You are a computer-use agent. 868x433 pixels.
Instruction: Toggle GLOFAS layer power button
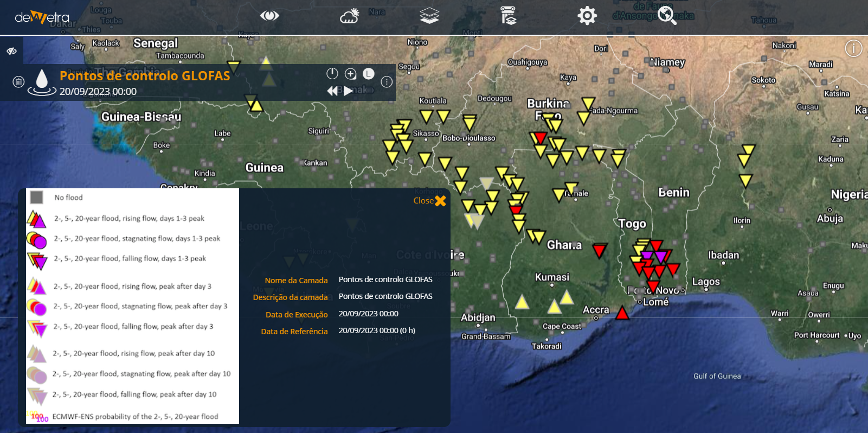332,73
